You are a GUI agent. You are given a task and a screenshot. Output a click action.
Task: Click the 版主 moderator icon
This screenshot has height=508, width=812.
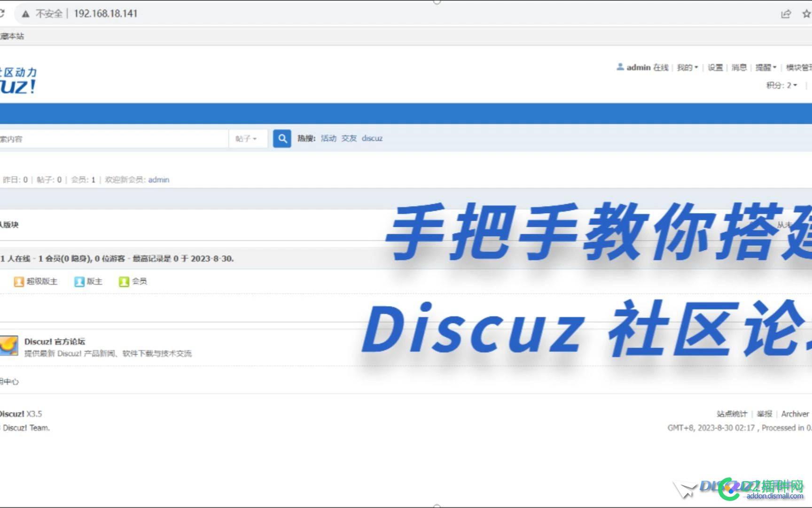pos(79,281)
